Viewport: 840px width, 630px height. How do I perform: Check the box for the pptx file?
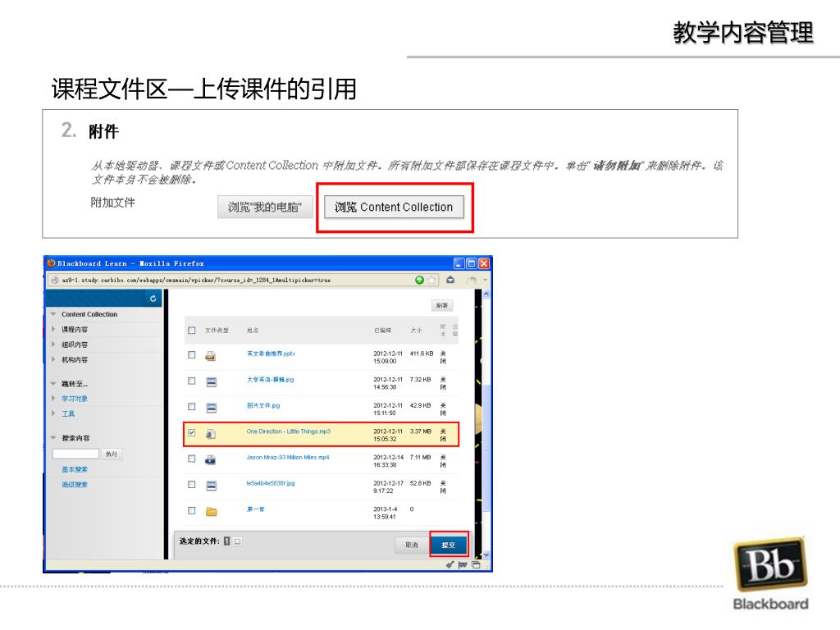(192, 354)
